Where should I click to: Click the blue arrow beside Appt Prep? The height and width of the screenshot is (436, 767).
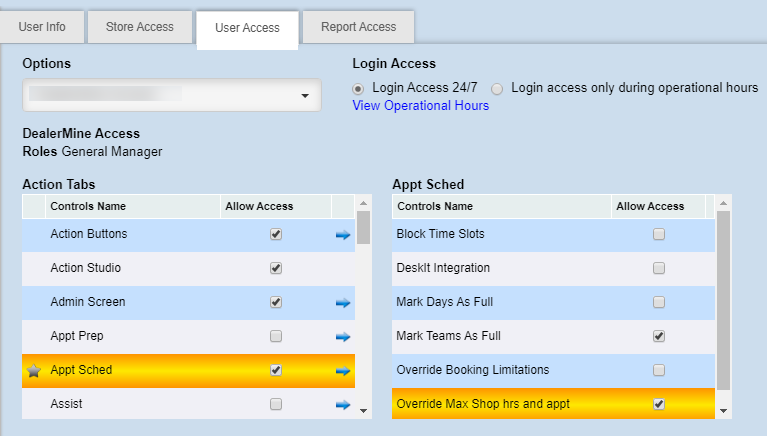click(343, 336)
